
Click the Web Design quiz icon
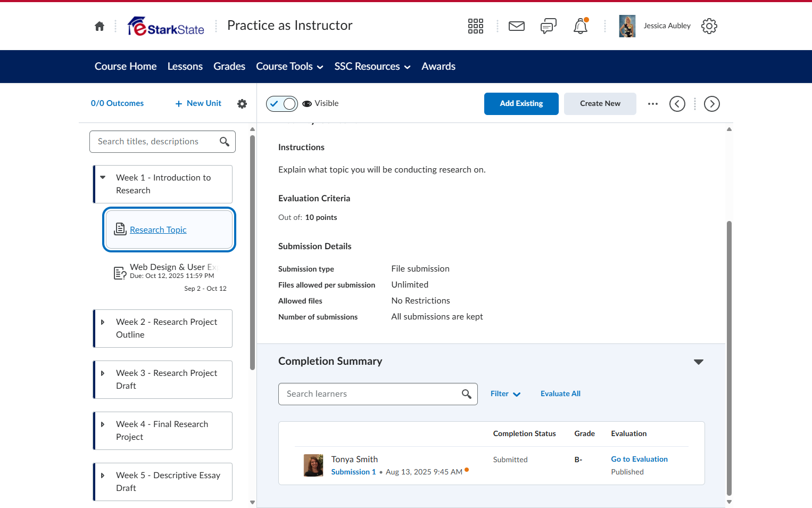(120, 273)
